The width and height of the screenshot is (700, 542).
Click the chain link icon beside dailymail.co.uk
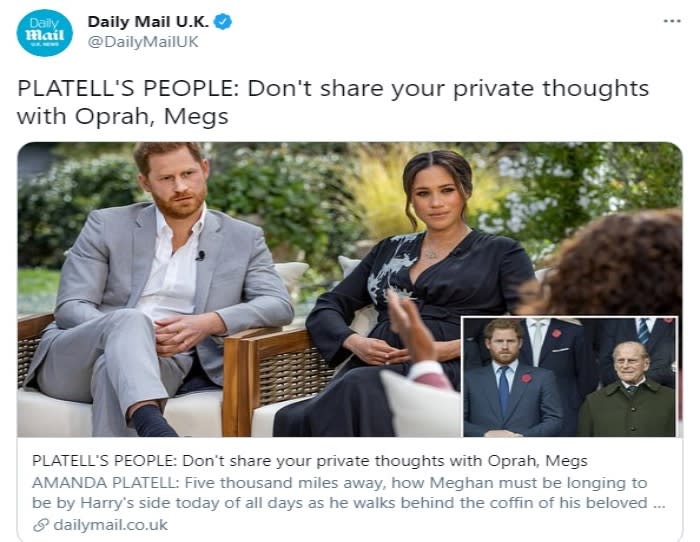[x=40, y=524]
